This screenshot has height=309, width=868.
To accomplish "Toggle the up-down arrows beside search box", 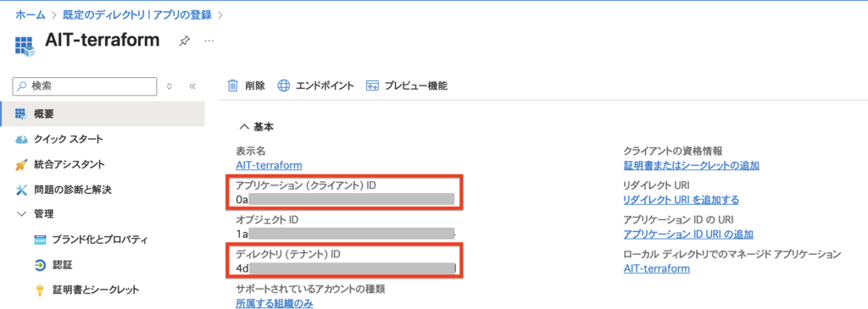I will [x=170, y=86].
